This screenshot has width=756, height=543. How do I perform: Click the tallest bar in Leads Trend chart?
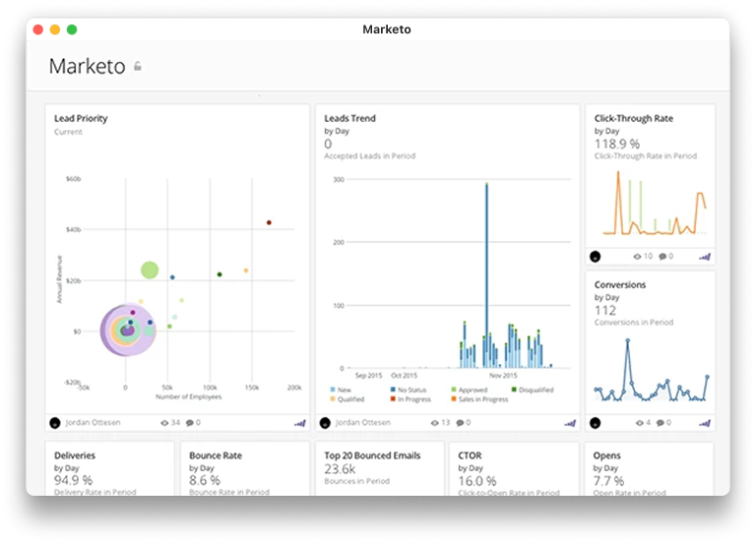(486, 274)
